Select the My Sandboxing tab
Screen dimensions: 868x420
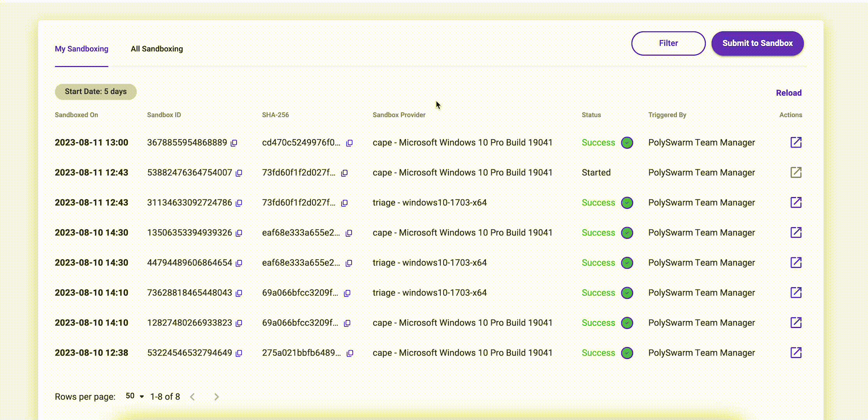pos(81,49)
